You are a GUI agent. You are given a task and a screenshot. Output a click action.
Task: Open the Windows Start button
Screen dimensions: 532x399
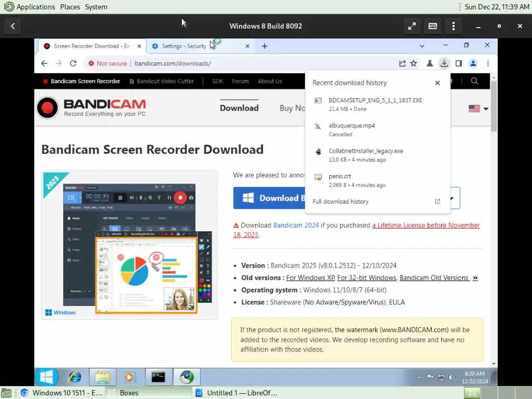point(46,377)
